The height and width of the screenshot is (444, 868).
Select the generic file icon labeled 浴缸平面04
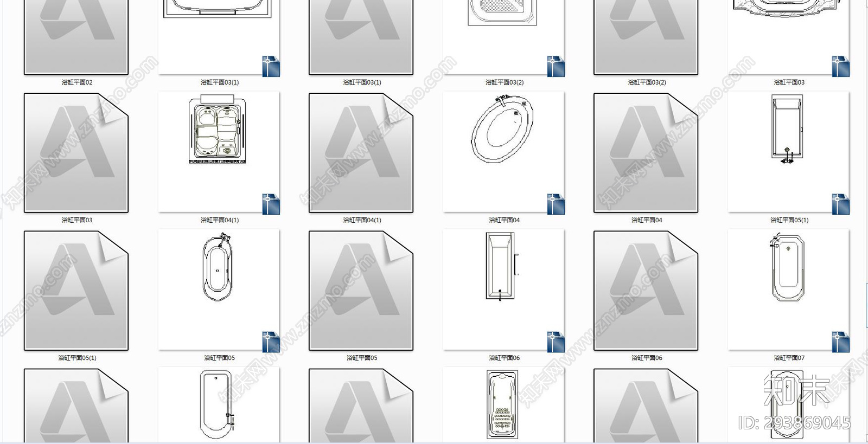pyautogui.click(x=646, y=153)
